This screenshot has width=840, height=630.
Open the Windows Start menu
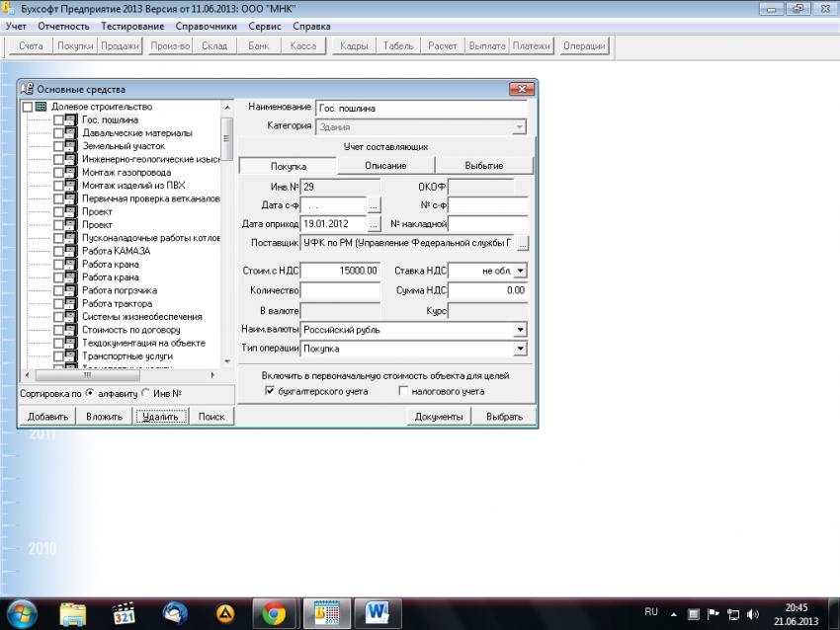point(22,613)
